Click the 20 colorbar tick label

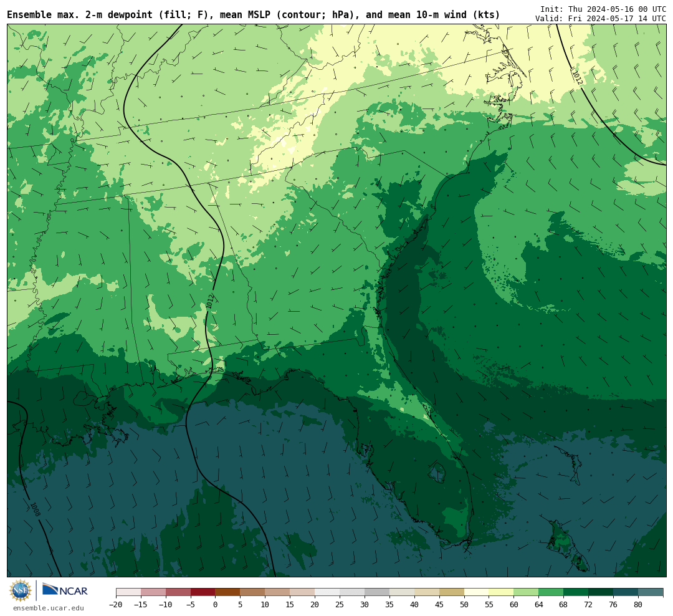coord(315,605)
